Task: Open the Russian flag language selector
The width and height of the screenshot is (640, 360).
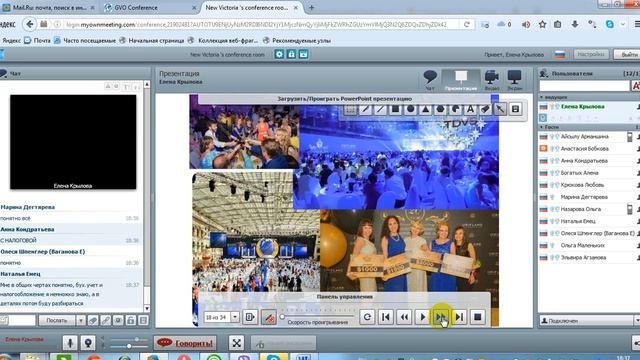Action: tap(560, 54)
